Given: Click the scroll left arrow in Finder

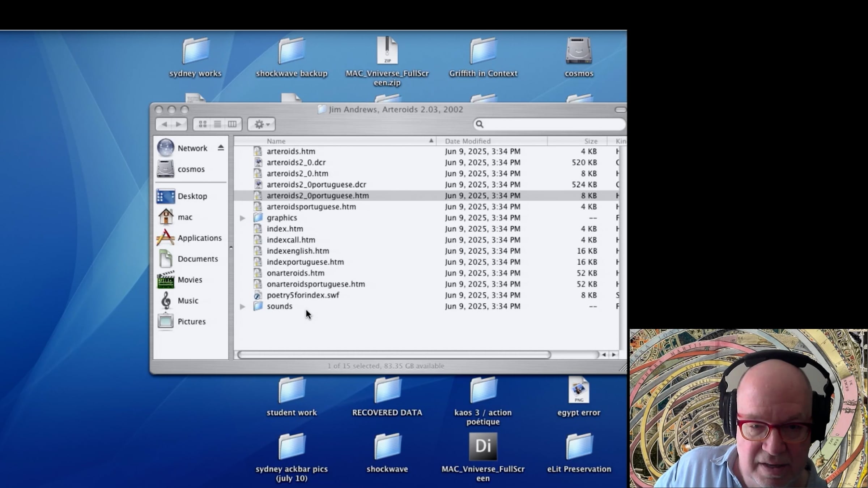Looking at the screenshot, I should pyautogui.click(x=604, y=355).
